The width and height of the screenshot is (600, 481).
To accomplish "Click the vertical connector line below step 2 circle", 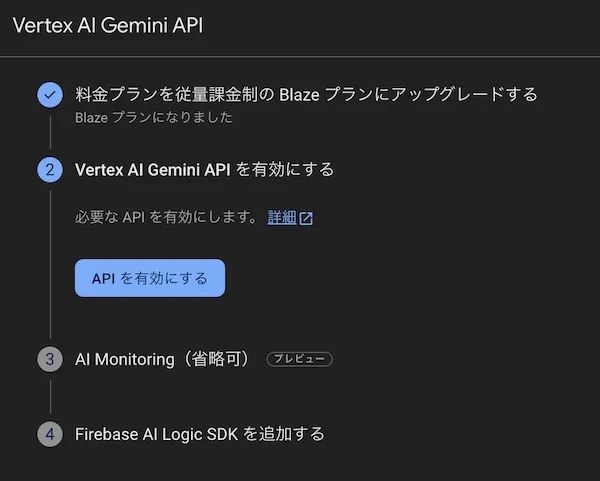I will 49,262.
